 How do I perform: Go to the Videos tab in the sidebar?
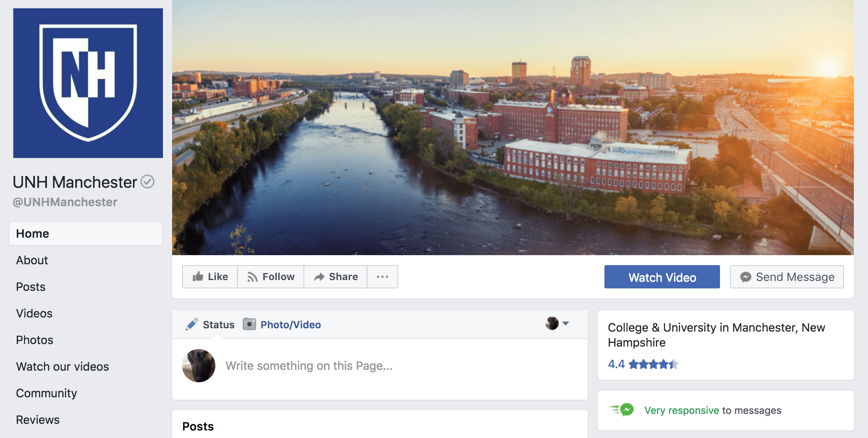[34, 313]
